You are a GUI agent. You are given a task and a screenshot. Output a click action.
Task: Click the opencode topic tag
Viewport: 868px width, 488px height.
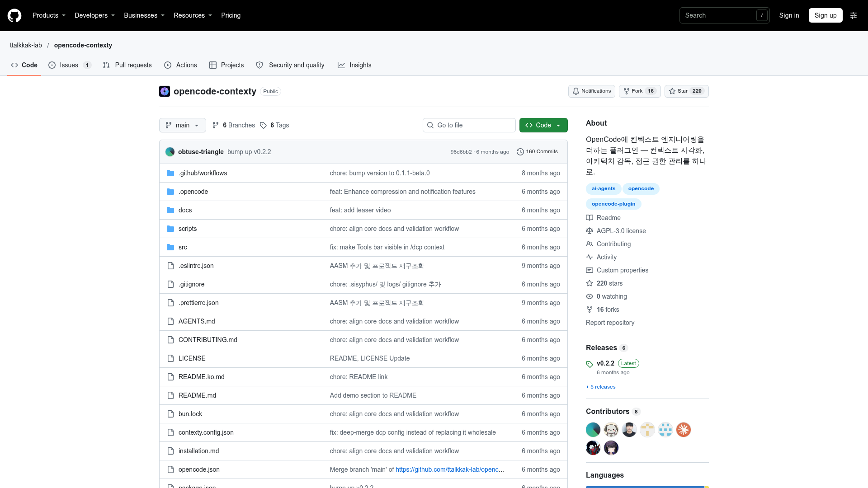(x=641, y=188)
